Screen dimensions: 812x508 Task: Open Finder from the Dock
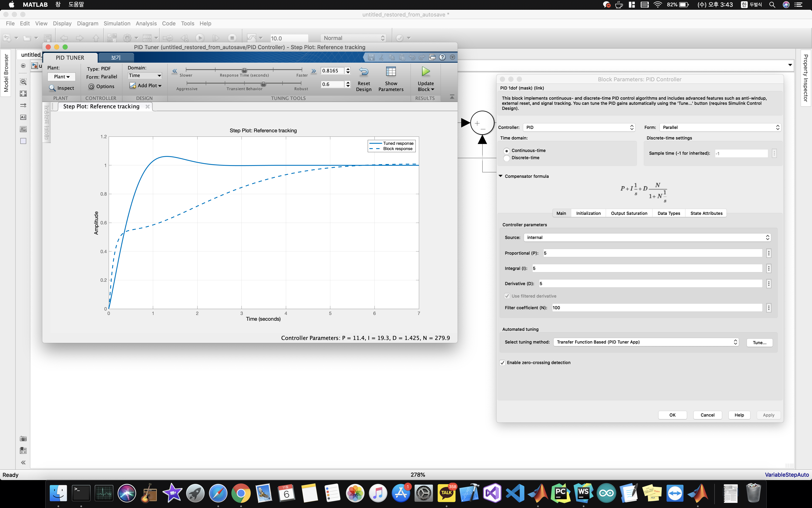tap(58, 493)
